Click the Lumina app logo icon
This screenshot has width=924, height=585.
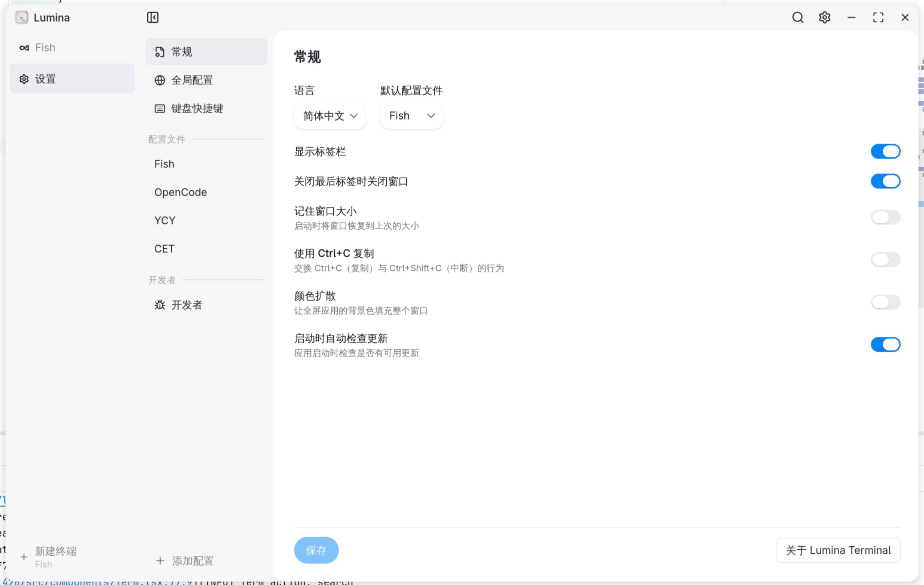click(x=22, y=17)
